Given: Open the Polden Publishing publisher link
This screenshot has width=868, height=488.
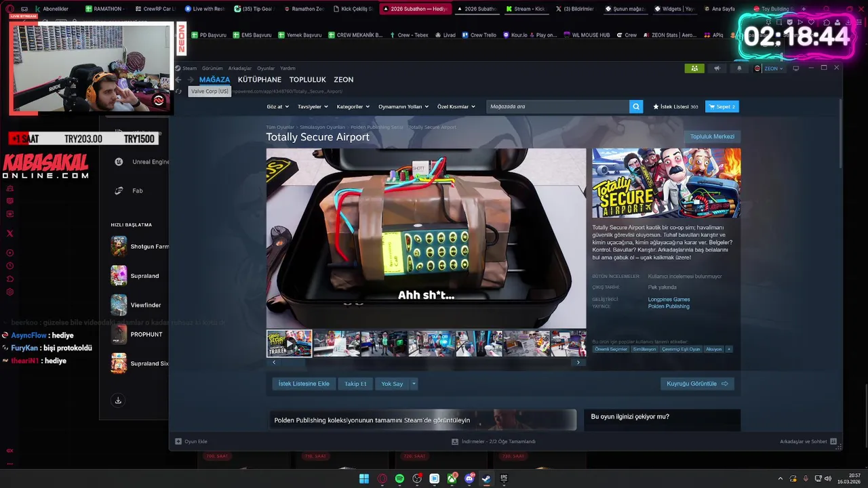Looking at the screenshot, I should 669,306.
